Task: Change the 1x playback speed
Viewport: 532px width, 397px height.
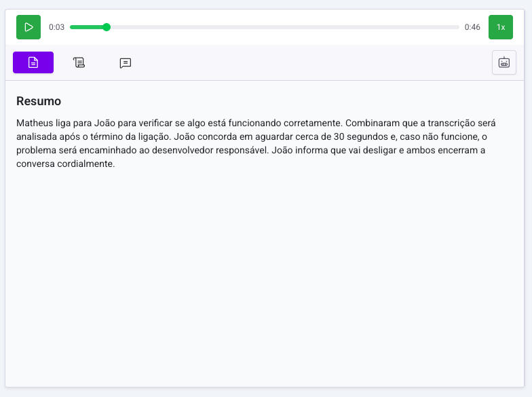Action: 501,27
